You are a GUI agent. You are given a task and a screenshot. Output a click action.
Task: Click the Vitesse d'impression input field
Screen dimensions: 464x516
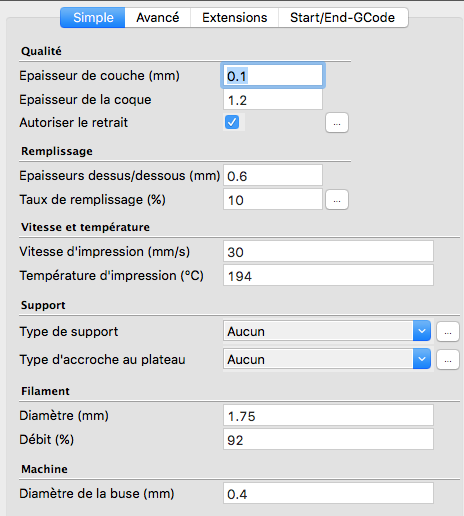328,251
